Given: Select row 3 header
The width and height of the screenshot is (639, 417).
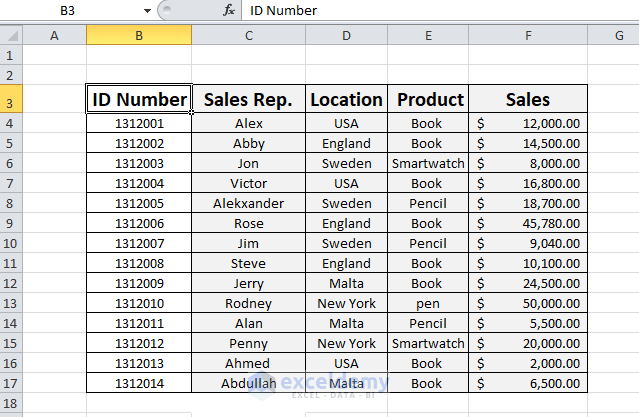Looking at the screenshot, I should [x=11, y=99].
